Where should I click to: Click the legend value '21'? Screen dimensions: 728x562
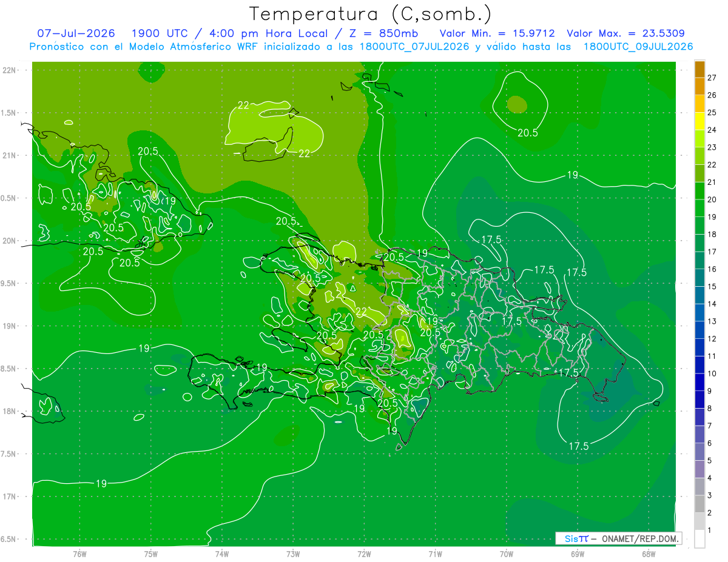tap(712, 182)
